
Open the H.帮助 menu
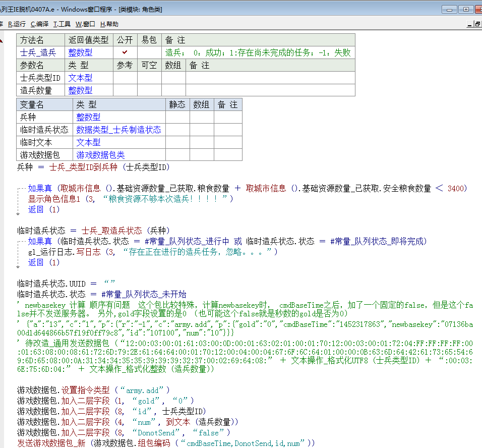pyautogui.click(x=109, y=24)
